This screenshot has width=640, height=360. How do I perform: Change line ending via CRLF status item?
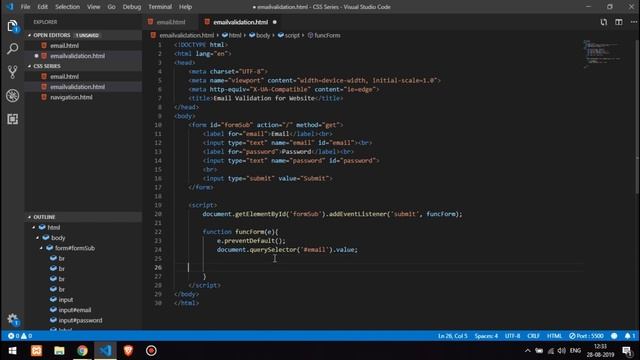(533, 336)
